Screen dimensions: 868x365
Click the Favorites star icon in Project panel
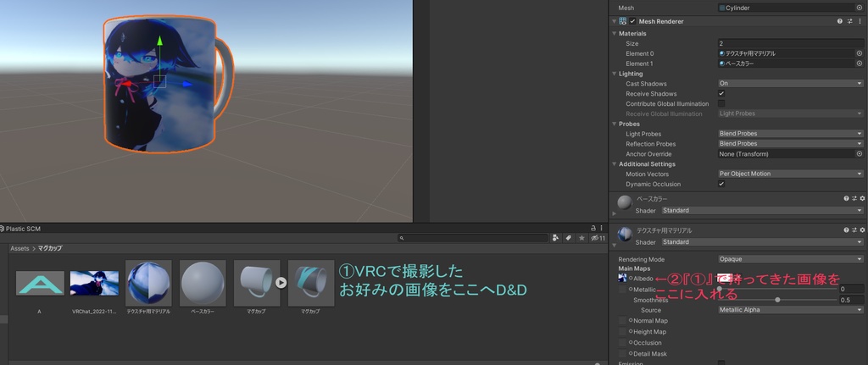[x=581, y=238]
